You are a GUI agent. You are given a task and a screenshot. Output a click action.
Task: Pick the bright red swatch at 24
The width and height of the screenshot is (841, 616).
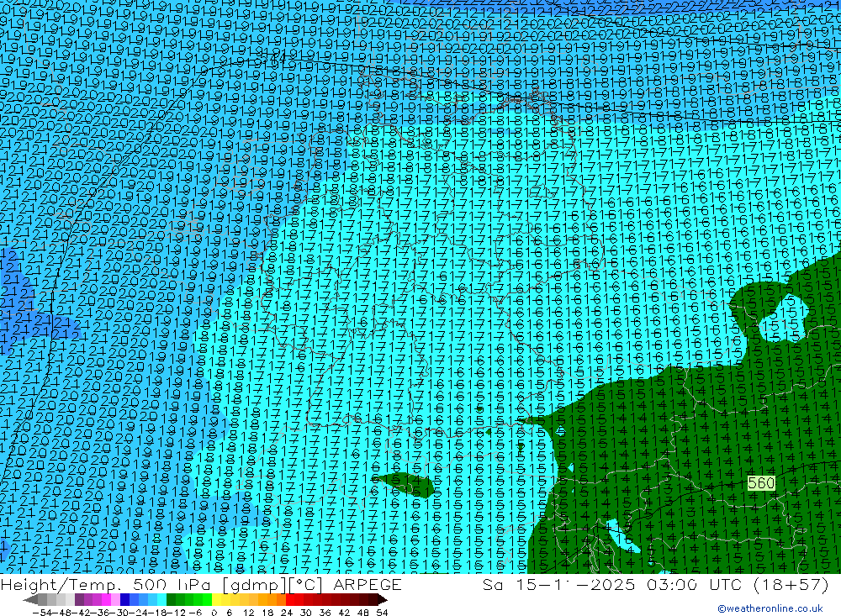point(290,599)
